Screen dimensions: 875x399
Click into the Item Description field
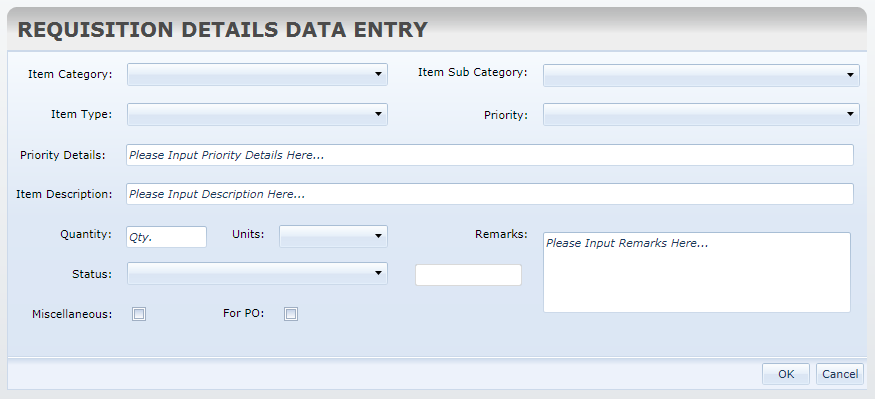pos(490,194)
